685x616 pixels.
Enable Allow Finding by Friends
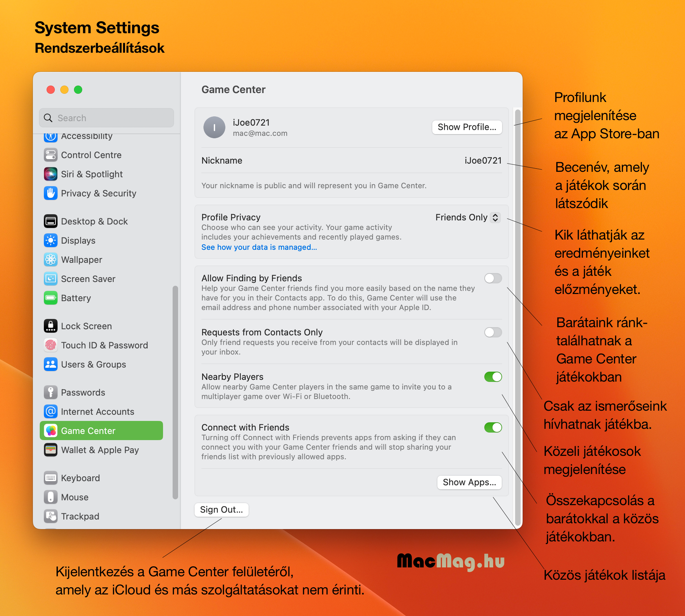coord(493,278)
